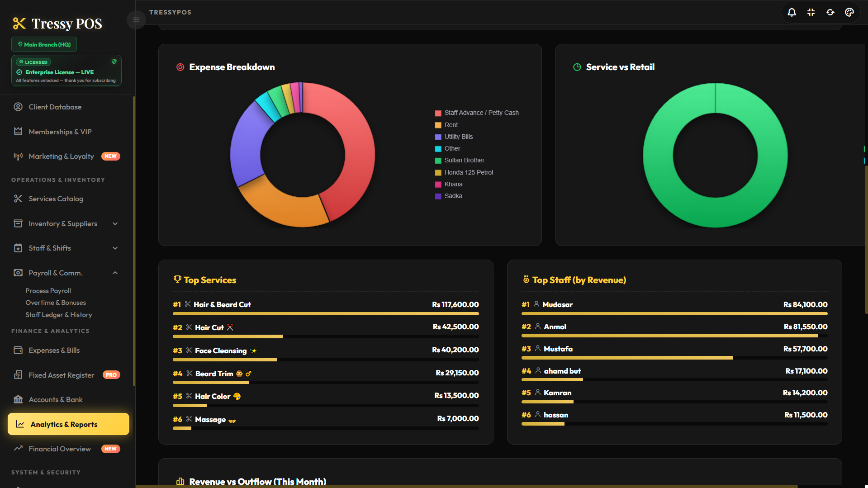This screenshot has height=488, width=868.
Task: Click the Tressy POS scissors logo
Action: tap(19, 24)
